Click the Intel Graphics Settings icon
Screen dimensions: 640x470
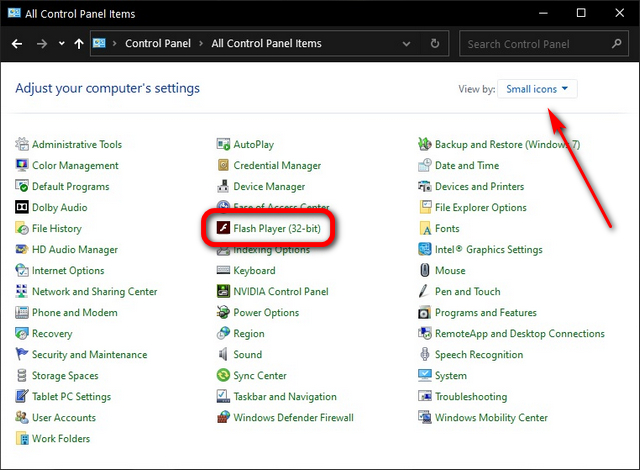[x=425, y=250]
